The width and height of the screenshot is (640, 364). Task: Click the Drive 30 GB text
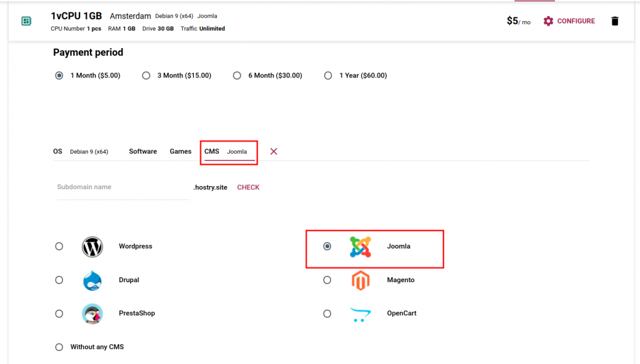[158, 29]
